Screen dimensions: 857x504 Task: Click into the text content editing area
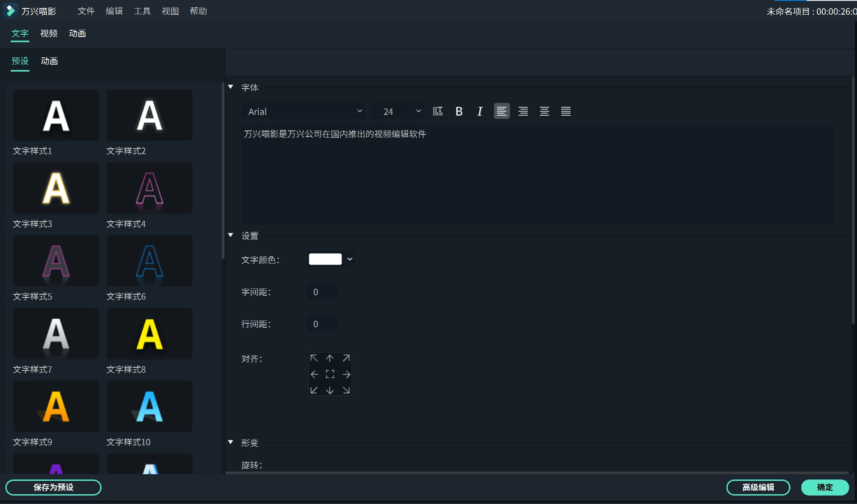pos(538,175)
